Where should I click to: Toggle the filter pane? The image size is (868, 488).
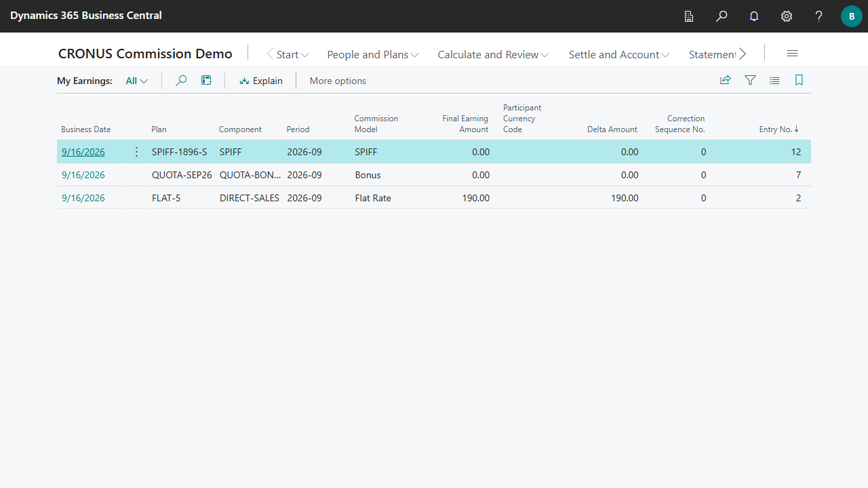750,80
